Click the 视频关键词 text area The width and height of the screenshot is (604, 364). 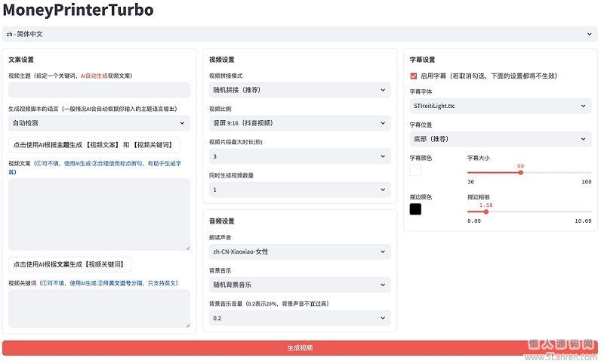point(100,309)
